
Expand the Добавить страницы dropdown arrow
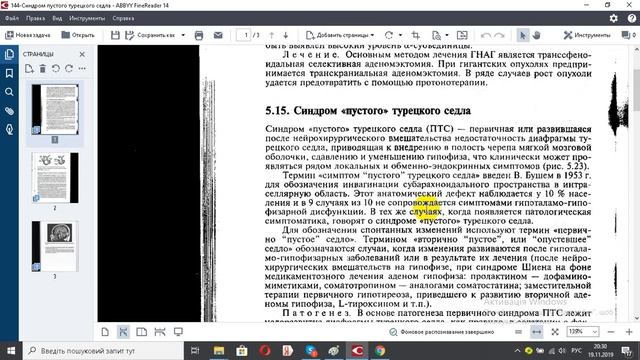[x=372, y=36]
